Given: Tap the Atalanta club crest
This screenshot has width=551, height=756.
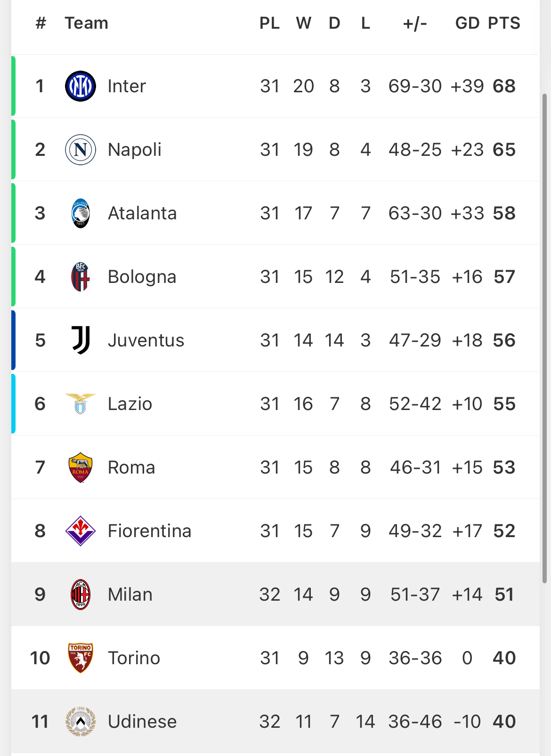Looking at the screenshot, I should (81, 213).
